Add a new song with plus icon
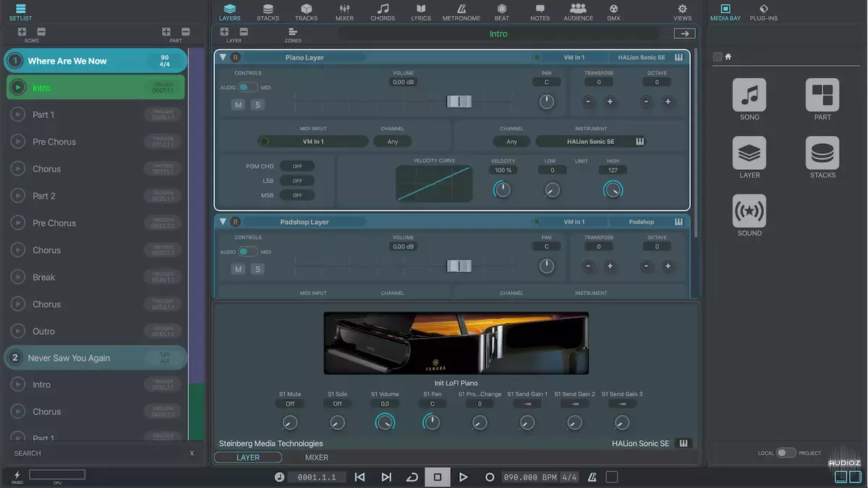The image size is (868, 488). click(22, 32)
